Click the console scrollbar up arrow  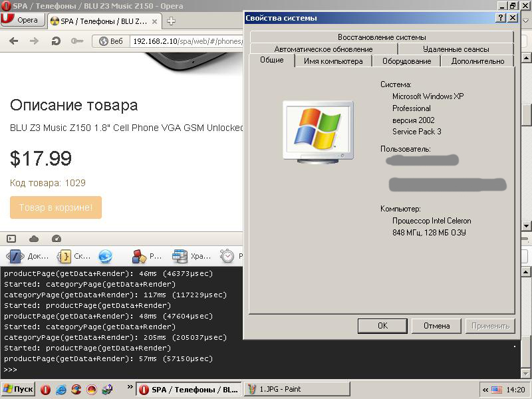pos(526,272)
